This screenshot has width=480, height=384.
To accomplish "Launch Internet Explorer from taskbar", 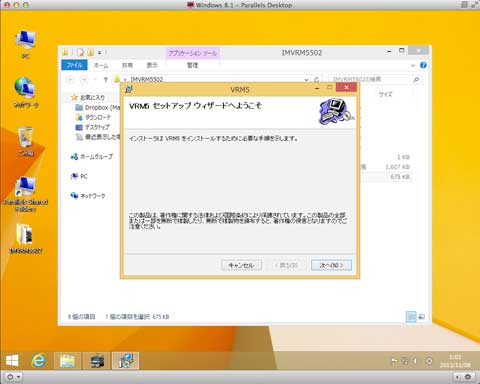I will pos(39,361).
